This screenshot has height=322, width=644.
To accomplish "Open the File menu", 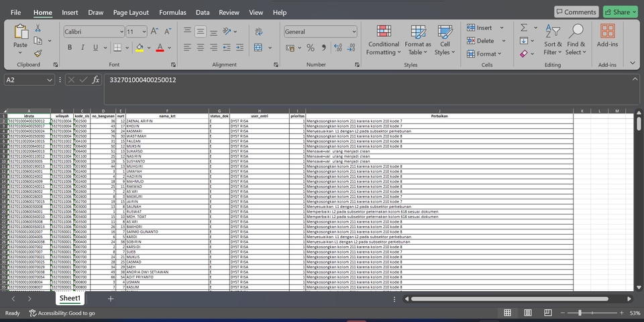I will [x=15, y=12].
